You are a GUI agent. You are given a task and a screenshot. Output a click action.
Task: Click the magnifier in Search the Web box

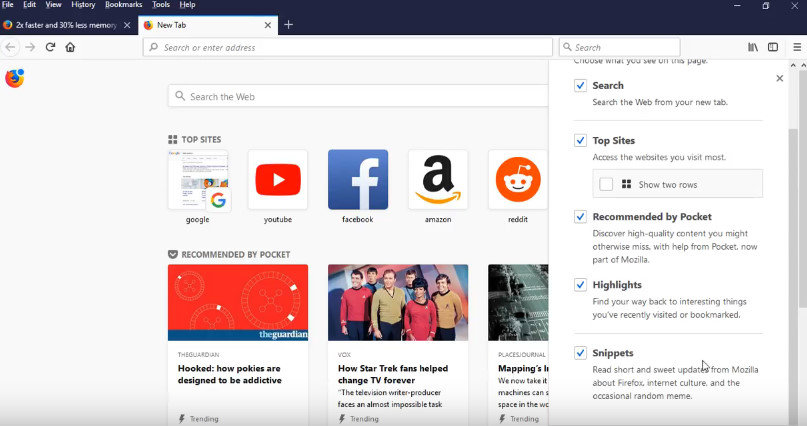tap(180, 96)
